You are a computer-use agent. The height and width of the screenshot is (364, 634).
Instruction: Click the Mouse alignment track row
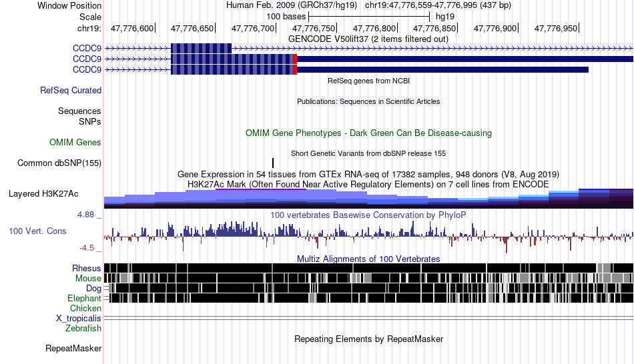(x=369, y=278)
